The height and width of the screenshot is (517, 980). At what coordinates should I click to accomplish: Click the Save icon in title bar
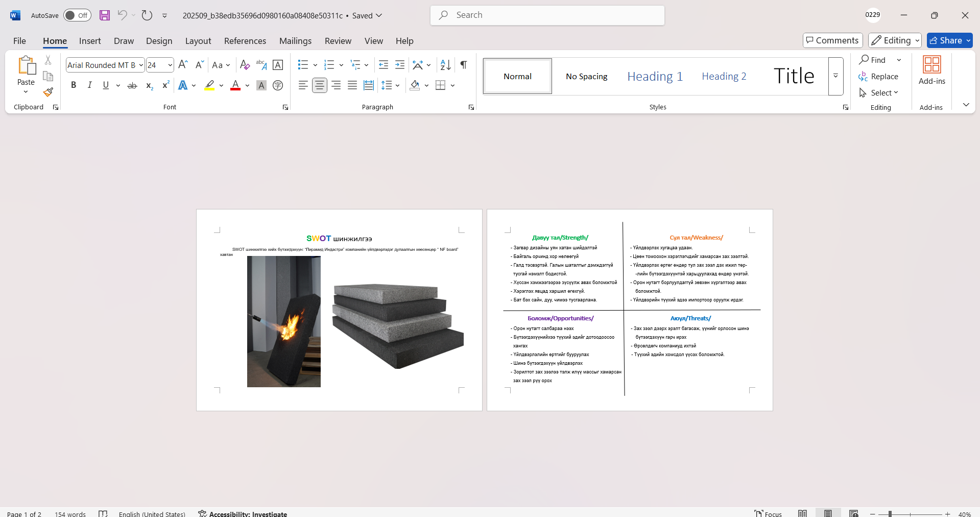coord(105,15)
